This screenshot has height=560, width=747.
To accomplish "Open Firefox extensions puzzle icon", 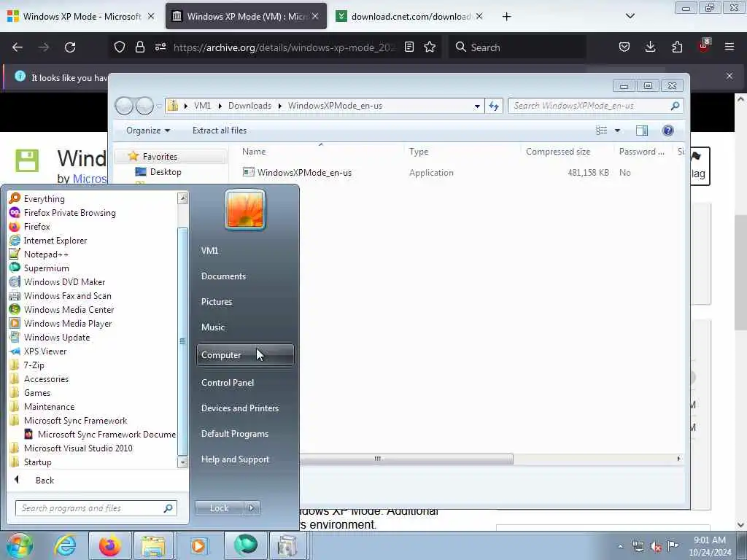I will (677, 47).
